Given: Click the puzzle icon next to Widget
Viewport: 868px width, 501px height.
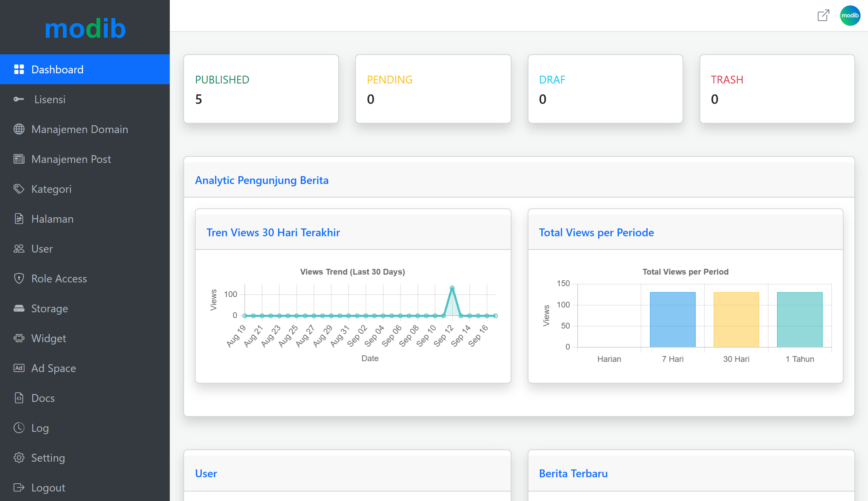Looking at the screenshot, I should tap(19, 338).
